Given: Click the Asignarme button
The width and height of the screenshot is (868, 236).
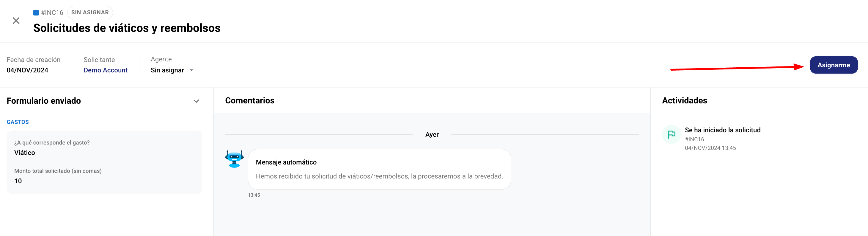Looking at the screenshot, I should pos(833,65).
